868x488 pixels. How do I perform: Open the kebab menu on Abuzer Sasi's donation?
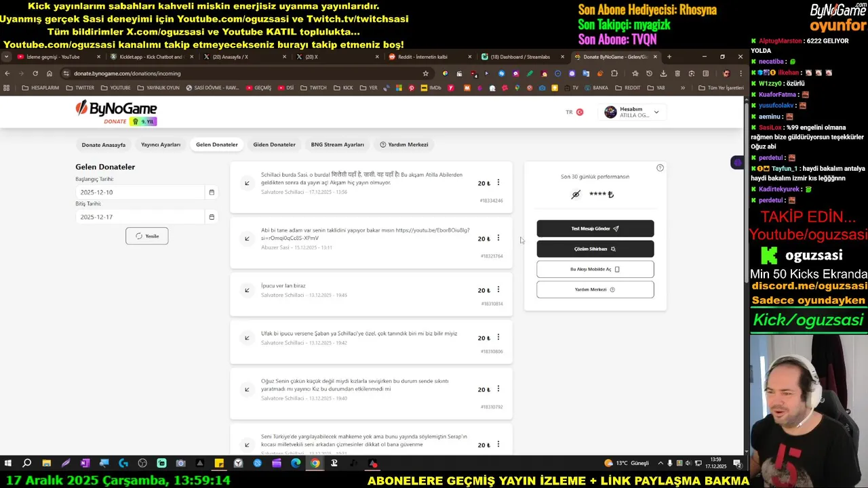point(498,238)
